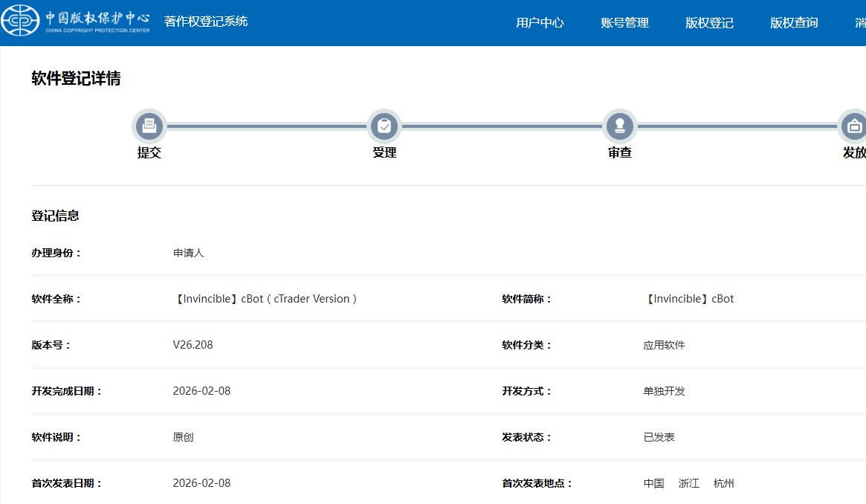Click the 办理身份 label
866x504 pixels.
[56, 253]
